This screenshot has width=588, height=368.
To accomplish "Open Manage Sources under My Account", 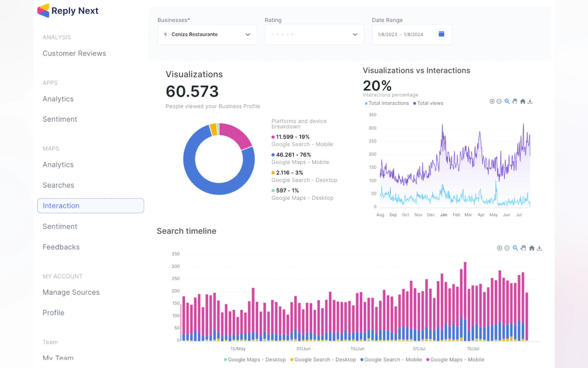I will click(71, 292).
